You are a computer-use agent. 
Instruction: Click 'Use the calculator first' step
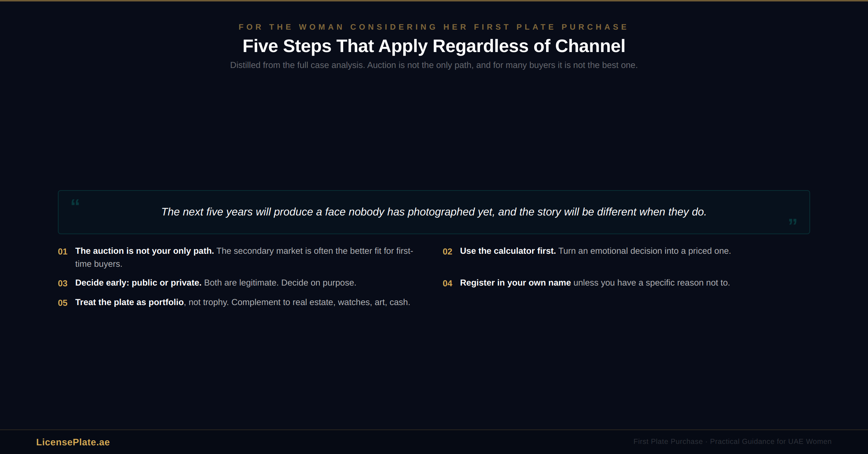(507, 251)
